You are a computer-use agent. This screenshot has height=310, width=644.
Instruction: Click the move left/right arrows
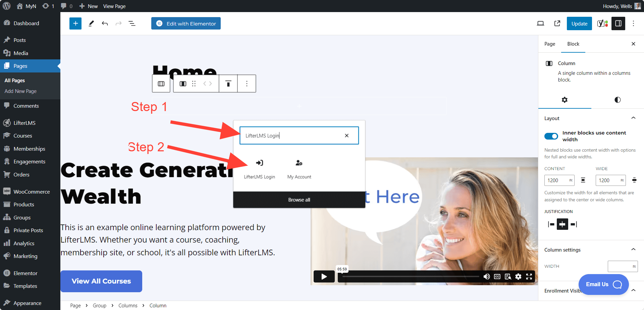208,84
